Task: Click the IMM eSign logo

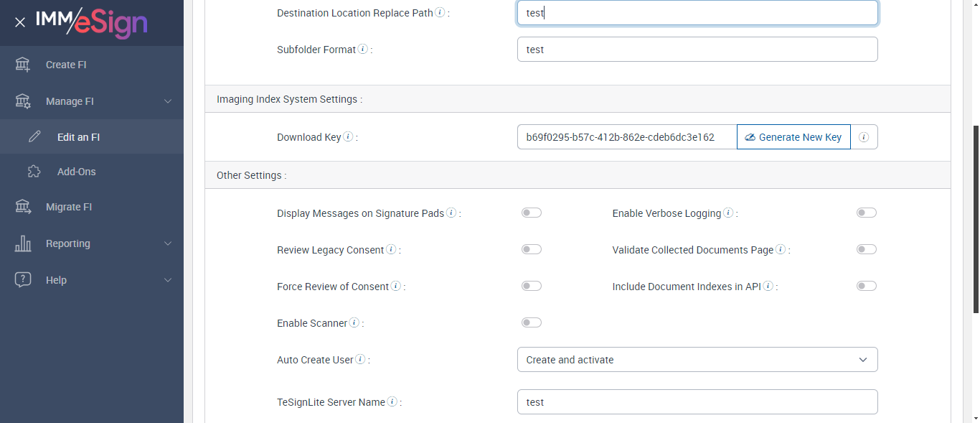Action: click(x=92, y=22)
